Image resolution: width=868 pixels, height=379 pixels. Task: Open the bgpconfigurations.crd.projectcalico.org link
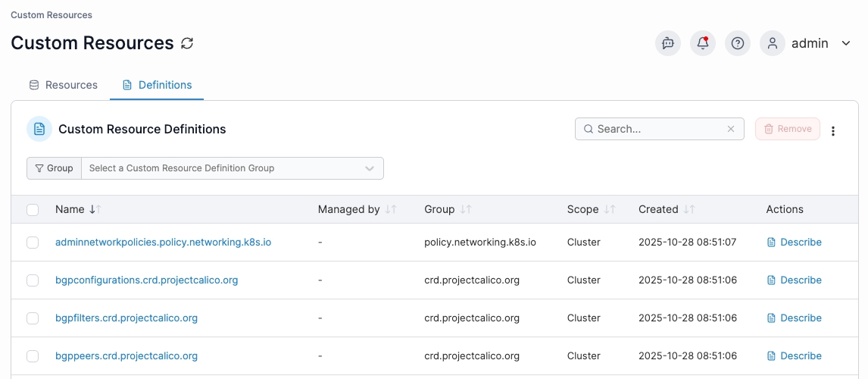coord(146,280)
